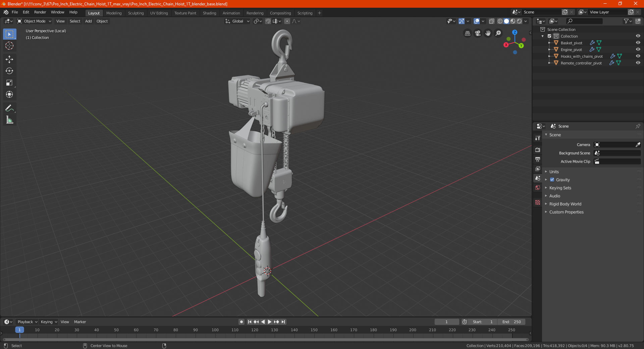Pick camera with eyedropper icon
The image size is (644, 349).
[638, 145]
